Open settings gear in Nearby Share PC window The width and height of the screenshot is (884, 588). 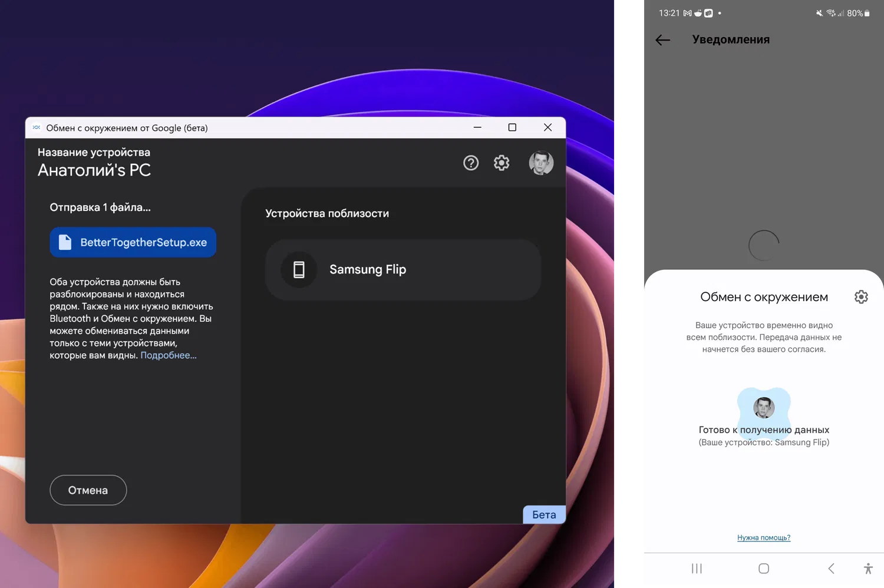pyautogui.click(x=502, y=163)
